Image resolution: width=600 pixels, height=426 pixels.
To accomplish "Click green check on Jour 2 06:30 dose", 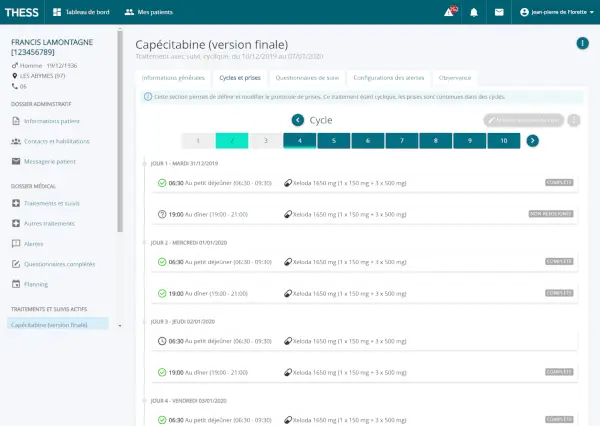I will click(x=162, y=262).
